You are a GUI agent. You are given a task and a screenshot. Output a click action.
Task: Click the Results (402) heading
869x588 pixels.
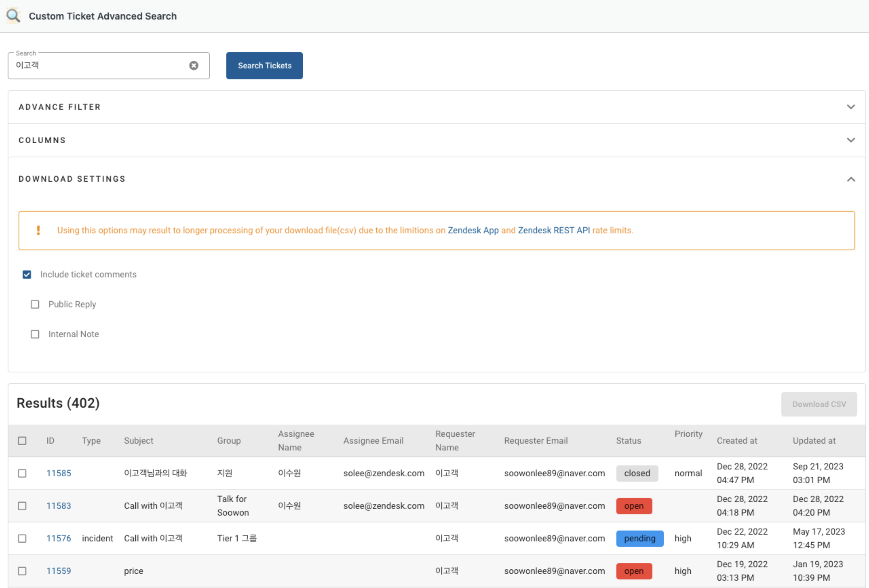pos(58,403)
